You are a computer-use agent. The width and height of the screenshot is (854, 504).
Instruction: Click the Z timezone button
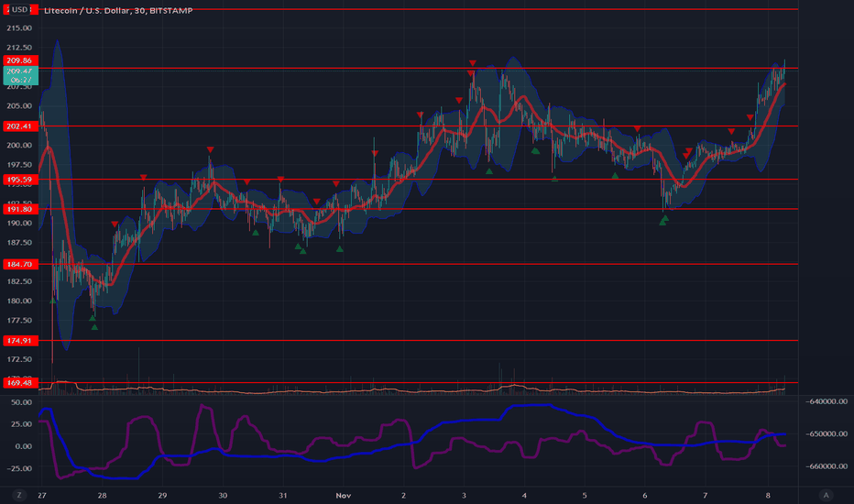pyautogui.click(x=19, y=495)
